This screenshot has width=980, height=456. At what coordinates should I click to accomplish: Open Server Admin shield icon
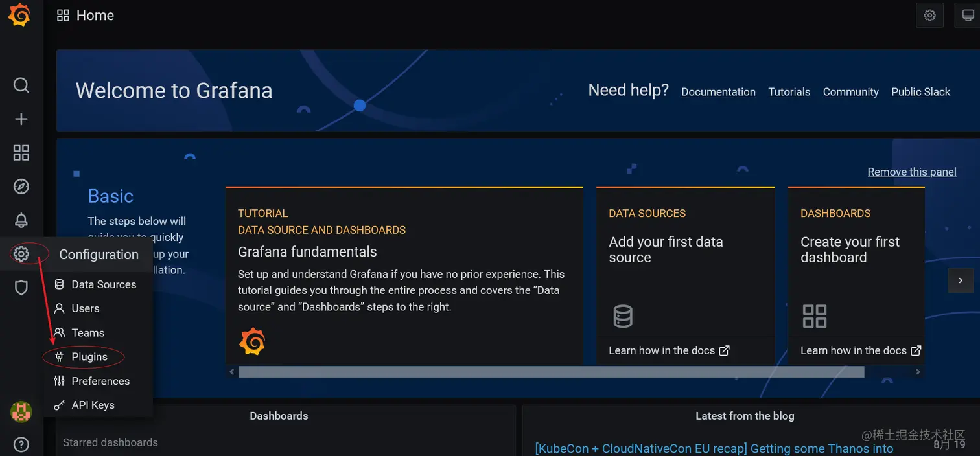(21, 287)
